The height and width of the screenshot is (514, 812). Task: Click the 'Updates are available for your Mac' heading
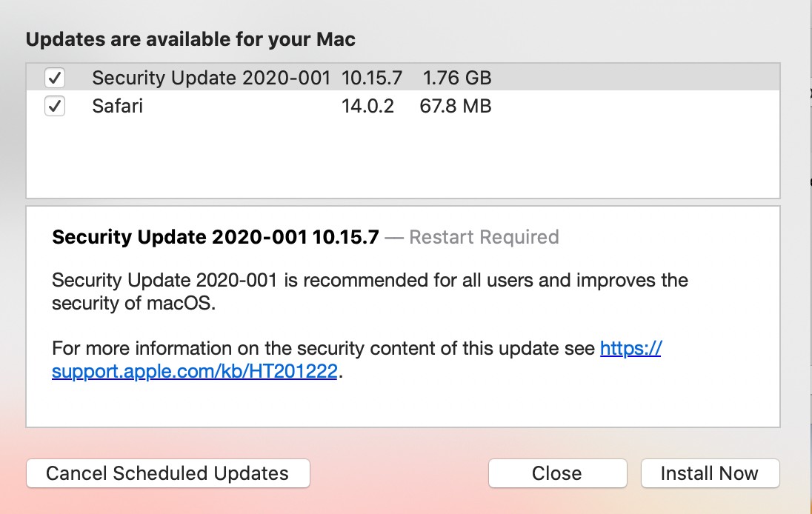190,39
